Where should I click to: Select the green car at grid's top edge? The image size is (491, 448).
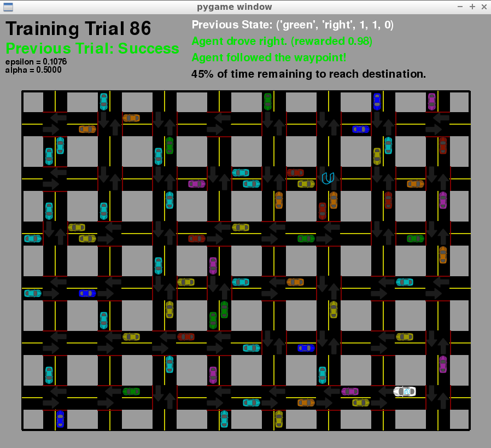coord(267,101)
